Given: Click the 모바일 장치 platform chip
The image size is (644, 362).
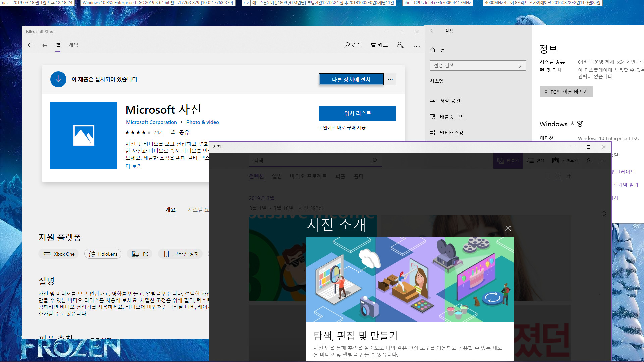Looking at the screenshot, I should pos(180,254).
